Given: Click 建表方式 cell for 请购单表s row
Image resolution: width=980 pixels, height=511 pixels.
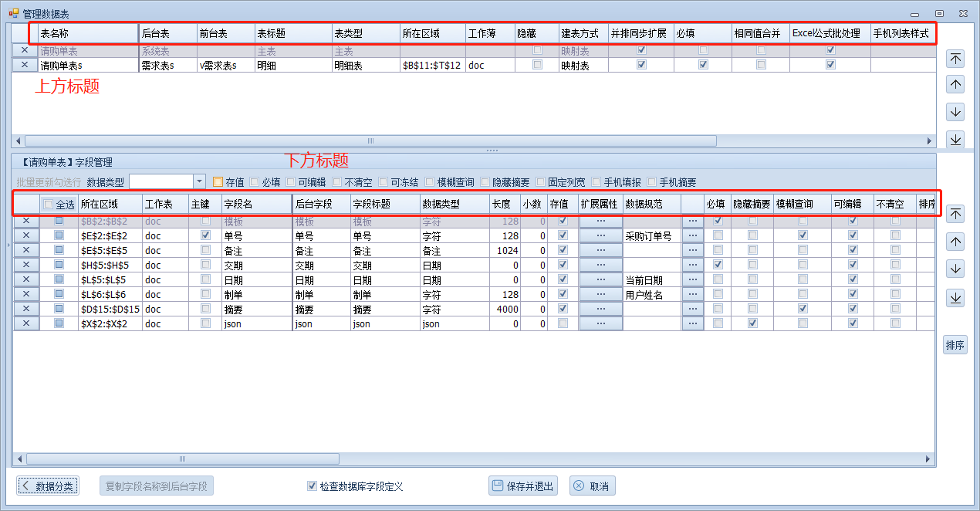Looking at the screenshot, I should [583, 66].
